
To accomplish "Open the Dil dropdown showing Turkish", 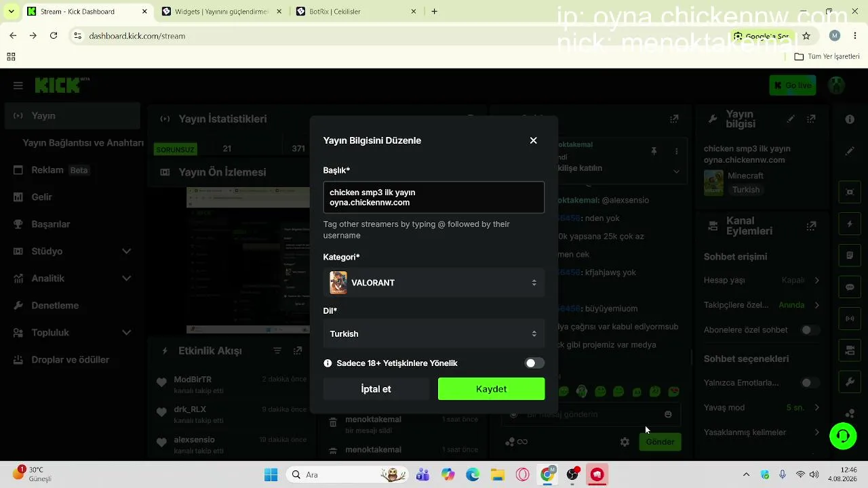I will 434,333.
